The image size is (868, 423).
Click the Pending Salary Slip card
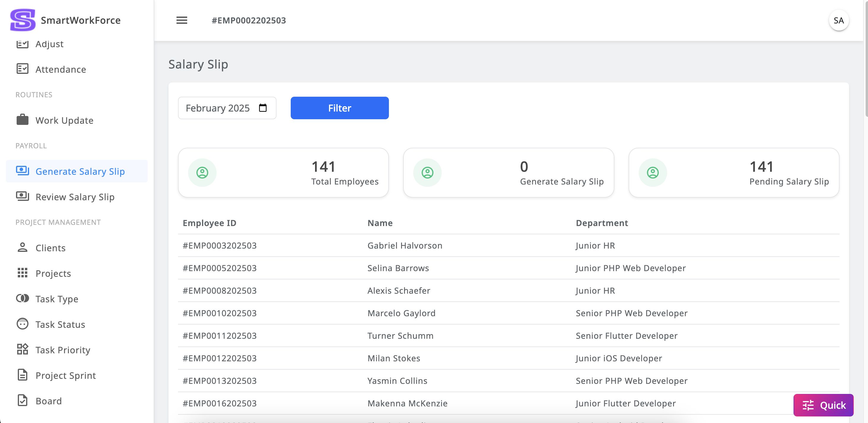[734, 173]
